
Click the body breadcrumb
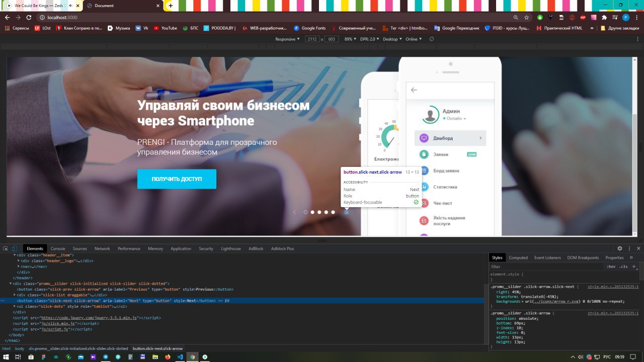[x=20, y=348]
